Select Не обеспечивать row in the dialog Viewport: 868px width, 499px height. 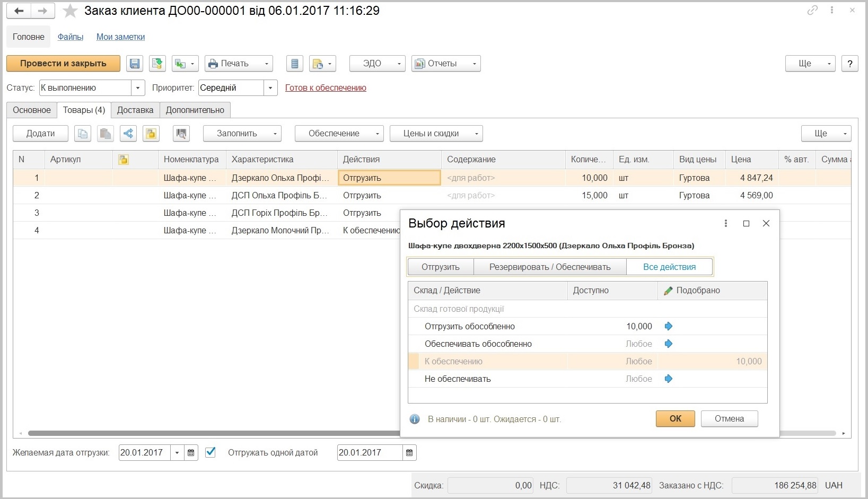pyautogui.click(x=588, y=379)
